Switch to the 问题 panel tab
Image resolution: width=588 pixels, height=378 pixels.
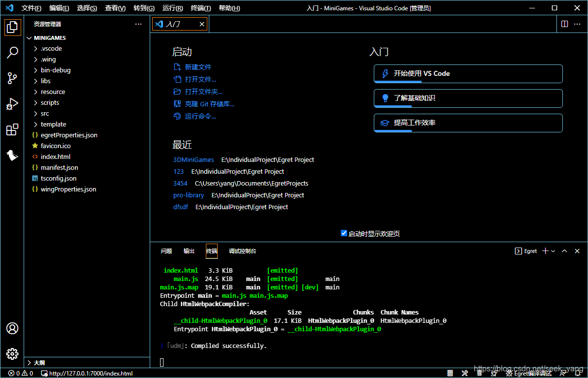pyautogui.click(x=166, y=251)
